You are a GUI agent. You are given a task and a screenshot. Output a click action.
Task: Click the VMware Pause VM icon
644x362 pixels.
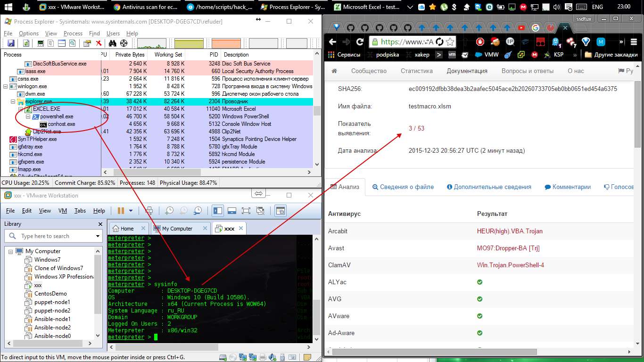point(121,211)
